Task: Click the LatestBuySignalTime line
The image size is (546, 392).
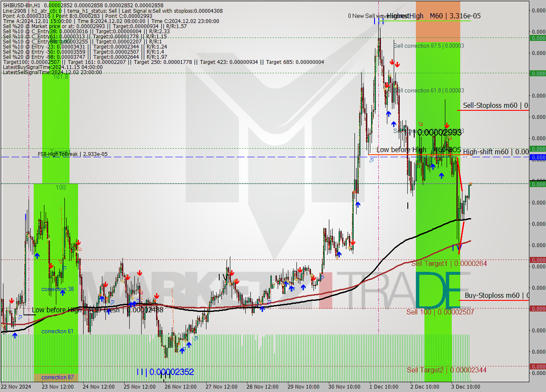Action: coord(53,67)
